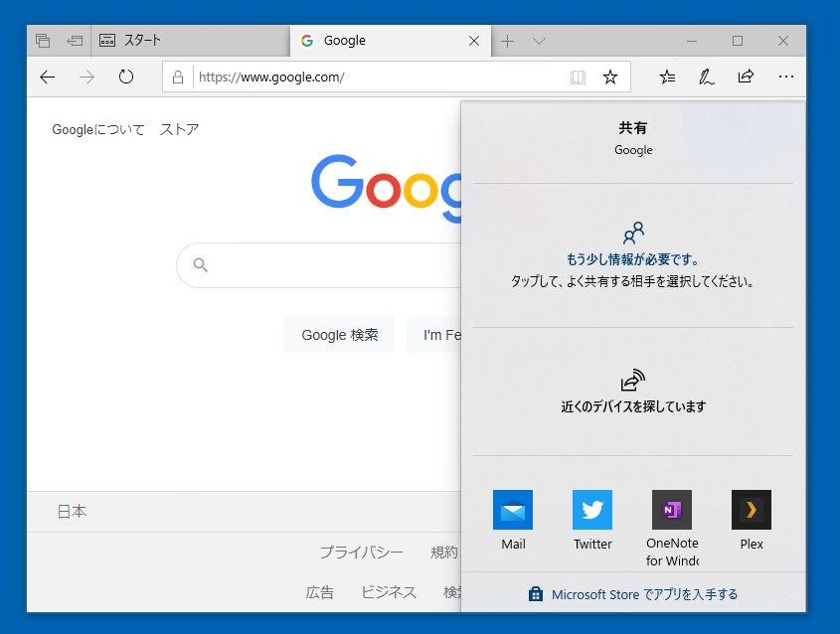
Task: Add Google to favorites with the star
Action: pos(609,77)
